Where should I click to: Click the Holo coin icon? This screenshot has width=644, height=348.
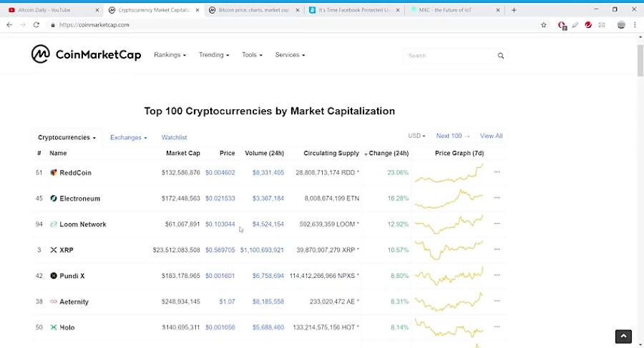(x=54, y=327)
